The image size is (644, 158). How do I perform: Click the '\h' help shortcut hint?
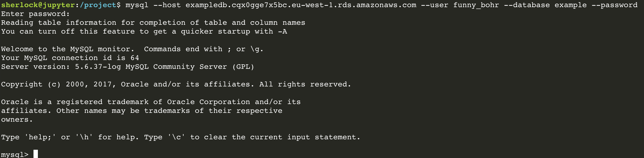pyautogui.click(x=84, y=137)
